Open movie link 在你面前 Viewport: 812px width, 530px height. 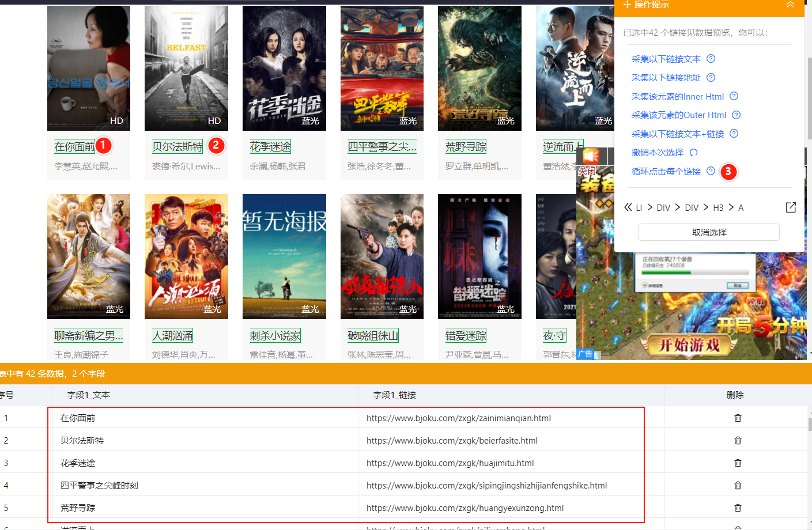pyautogui.click(x=74, y=146)
